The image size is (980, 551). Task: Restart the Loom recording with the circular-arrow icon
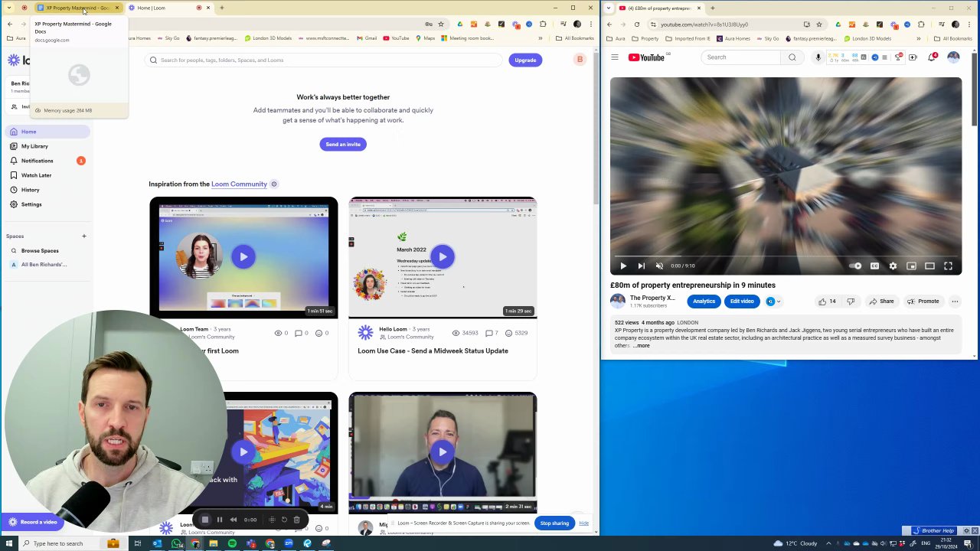pos(284,520)
